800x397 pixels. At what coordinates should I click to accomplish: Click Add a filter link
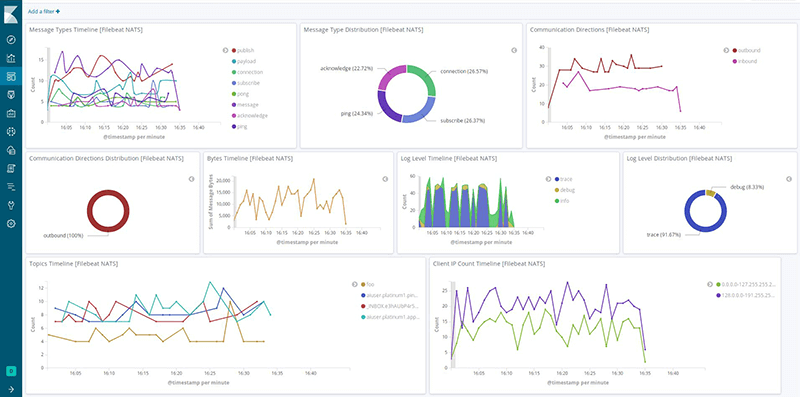click(43, 11)
